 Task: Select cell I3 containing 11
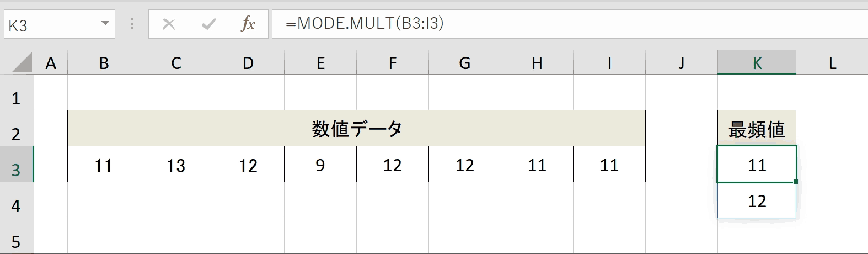click(609, 165)
